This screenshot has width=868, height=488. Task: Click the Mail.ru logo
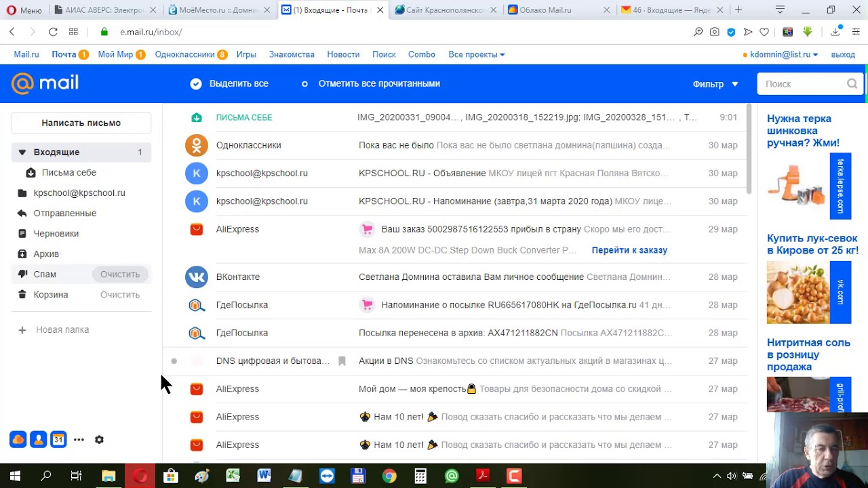coord(45,83)
